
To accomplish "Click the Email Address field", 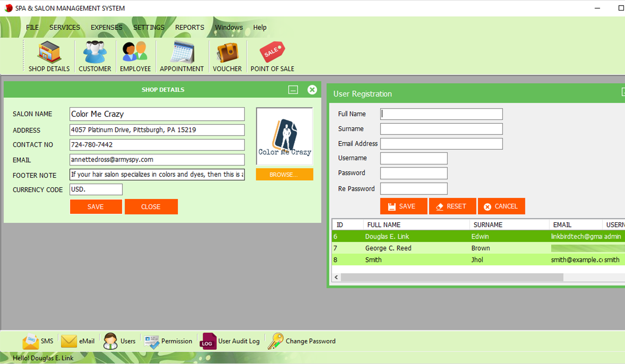I will [x=441, y=144].
